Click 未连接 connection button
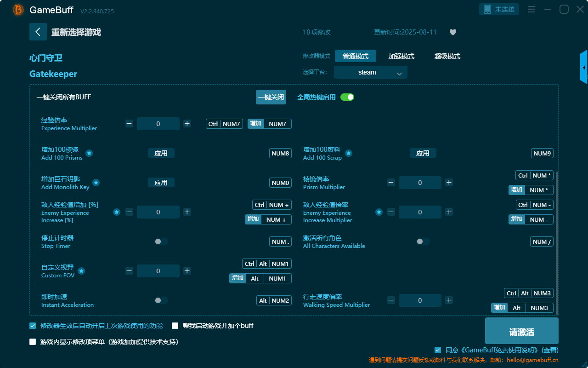This screenshot has height=368, width=588. pyautogui.click(x=499, y=9)
